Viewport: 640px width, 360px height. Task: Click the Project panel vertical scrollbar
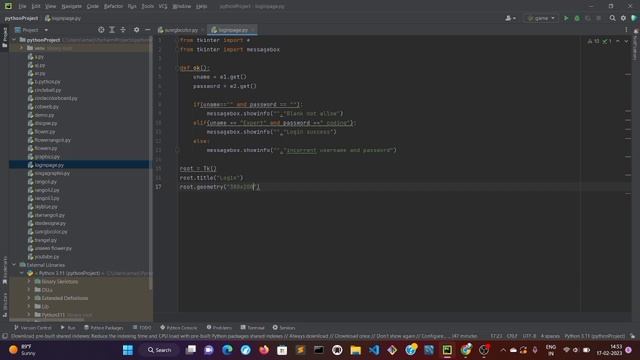[151, 163]
